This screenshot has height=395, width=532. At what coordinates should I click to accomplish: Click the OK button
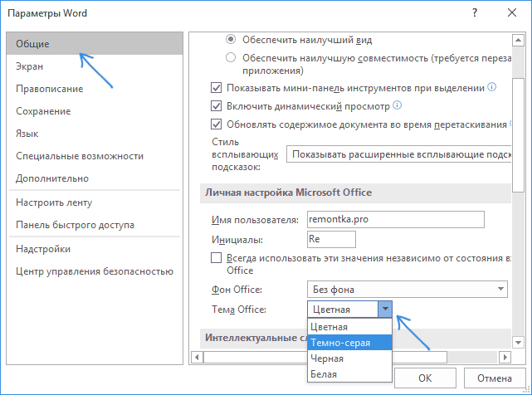tap(425, 378)
